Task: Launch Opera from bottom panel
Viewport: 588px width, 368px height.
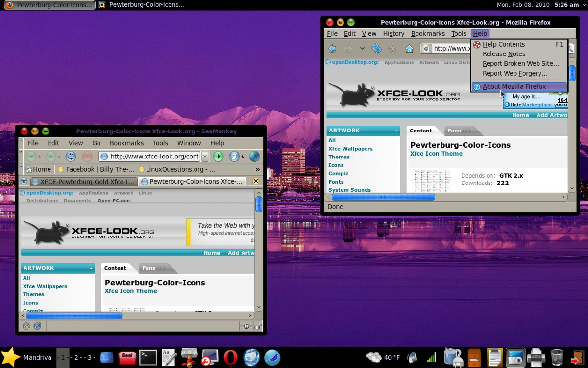Action: 230,357
